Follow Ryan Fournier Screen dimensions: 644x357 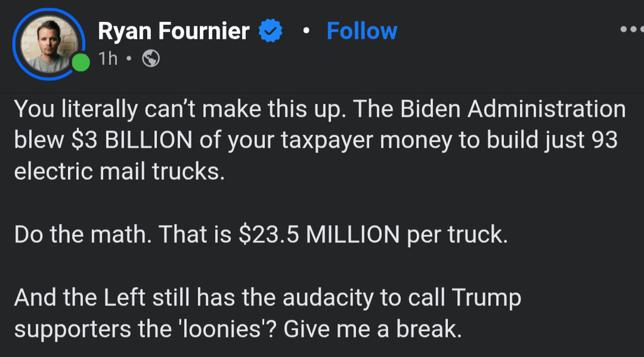[362, 31]
